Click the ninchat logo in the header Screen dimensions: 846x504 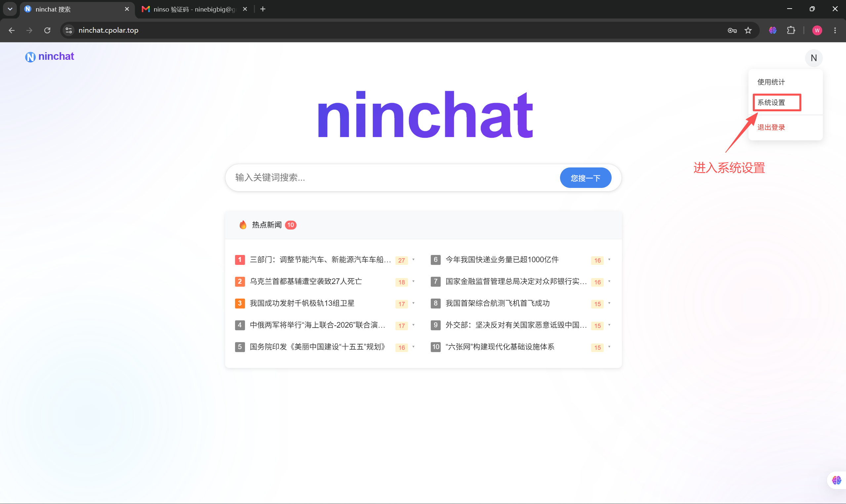pos(49,56)
